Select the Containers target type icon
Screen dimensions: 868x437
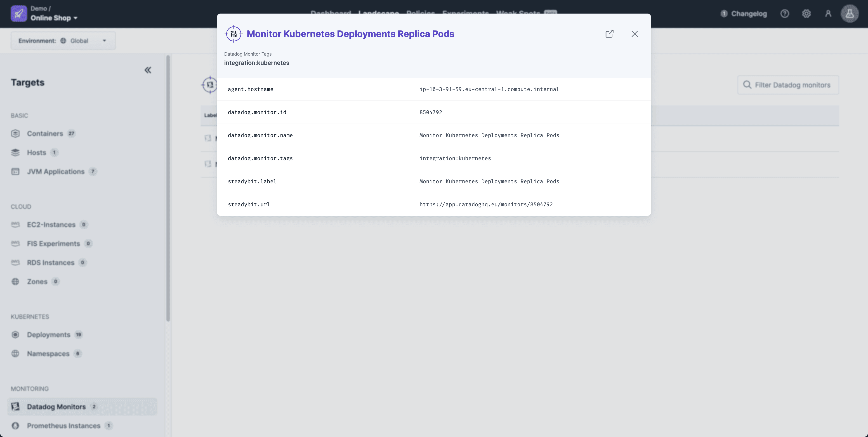click(x=16, y=133)
